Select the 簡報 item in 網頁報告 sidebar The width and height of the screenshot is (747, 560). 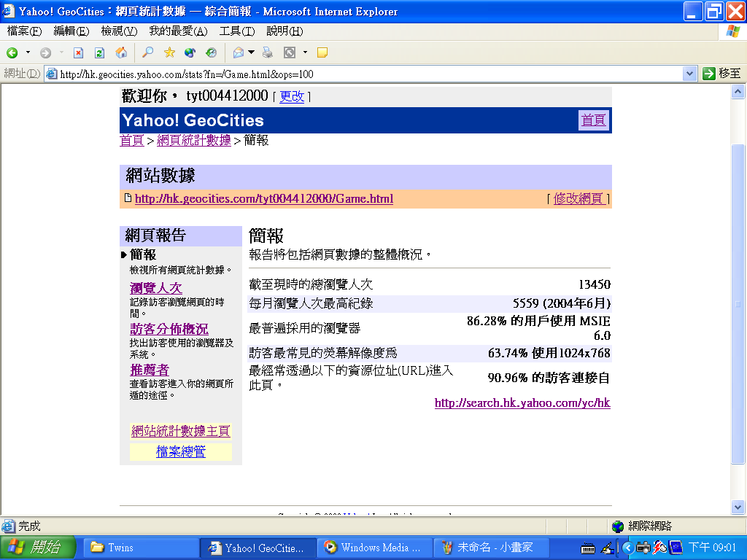click(x=142, y=254)
